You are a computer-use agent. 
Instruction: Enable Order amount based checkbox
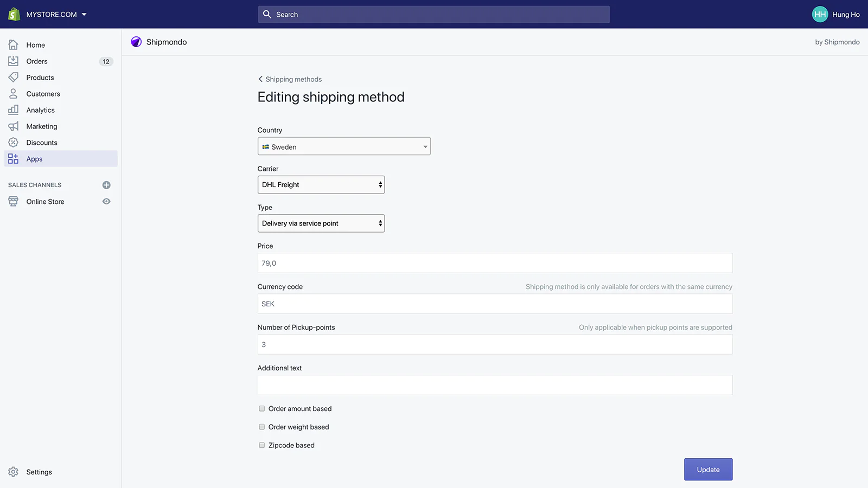click(261, 408)
